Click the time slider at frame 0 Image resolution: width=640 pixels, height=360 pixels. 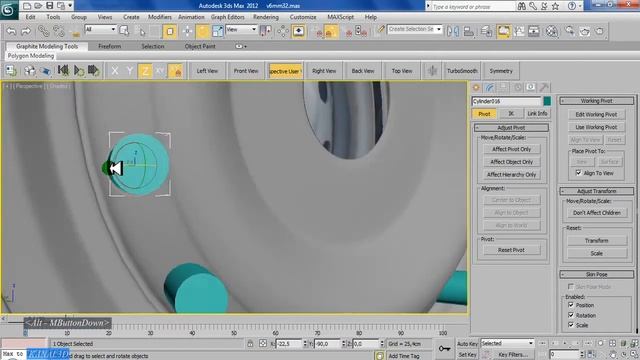(25, 332)
